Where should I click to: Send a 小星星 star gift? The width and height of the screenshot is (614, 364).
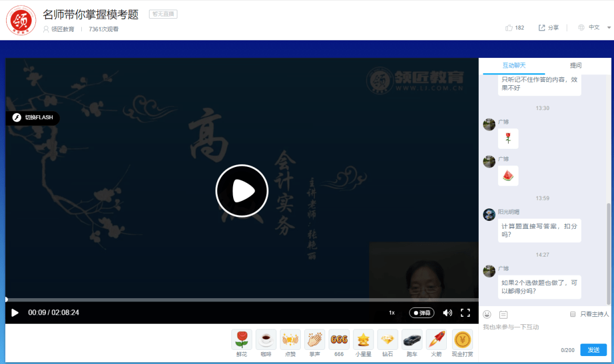(363, 344)
